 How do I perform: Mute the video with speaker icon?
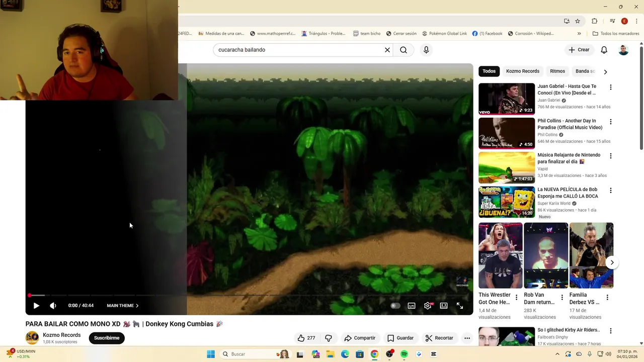click(53, 306)
